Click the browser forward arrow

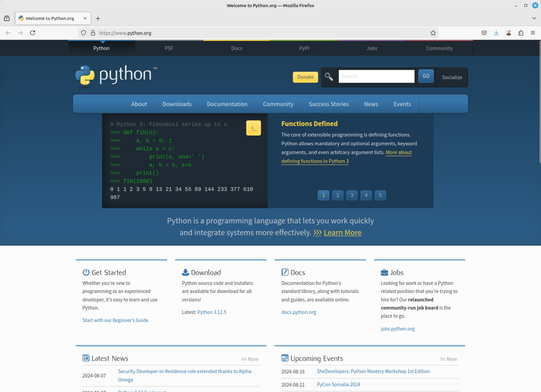(20, 33)
